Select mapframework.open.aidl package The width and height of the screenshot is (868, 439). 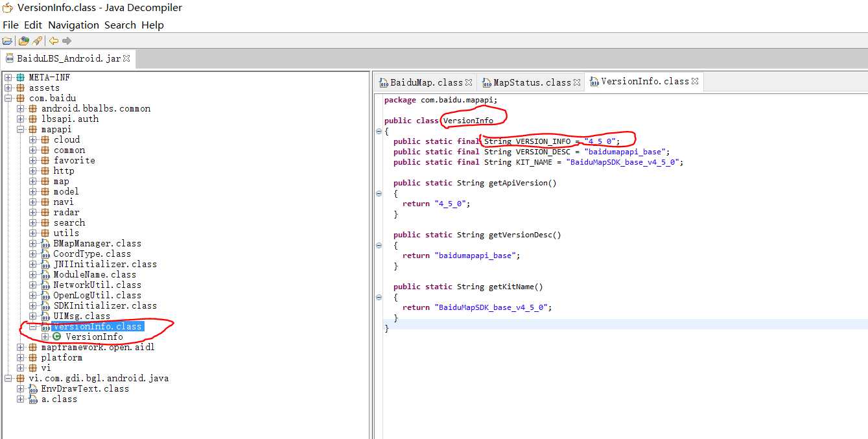pos(97,347)
